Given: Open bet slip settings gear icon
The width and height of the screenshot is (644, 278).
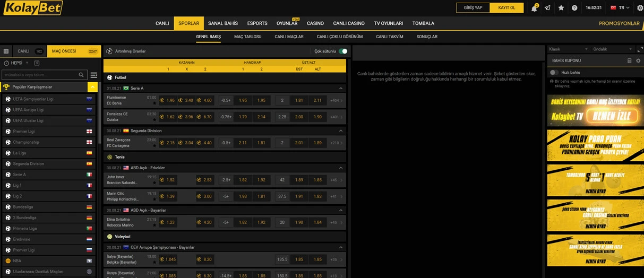Looking at the screenshot, I should [638, 60].
